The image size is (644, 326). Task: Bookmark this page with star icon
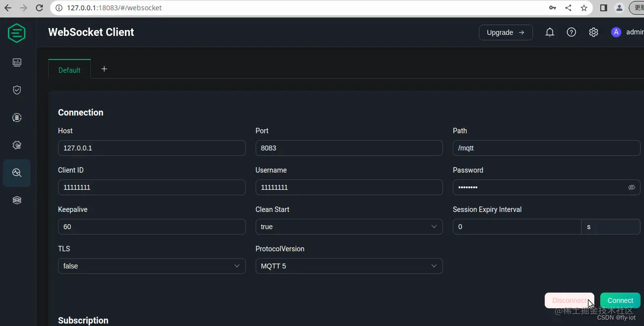(584, 8)
